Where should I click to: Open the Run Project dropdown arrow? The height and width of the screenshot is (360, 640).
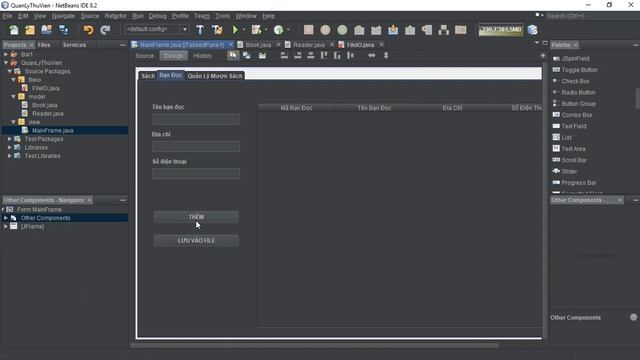(244, 30)
